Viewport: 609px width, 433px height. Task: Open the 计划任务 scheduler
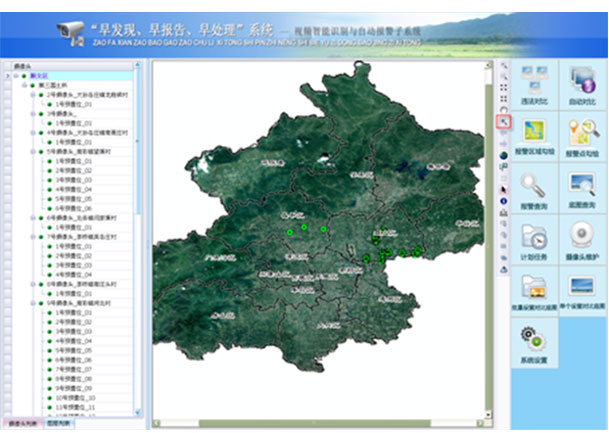pyautogui.click(x=535, y=240)
